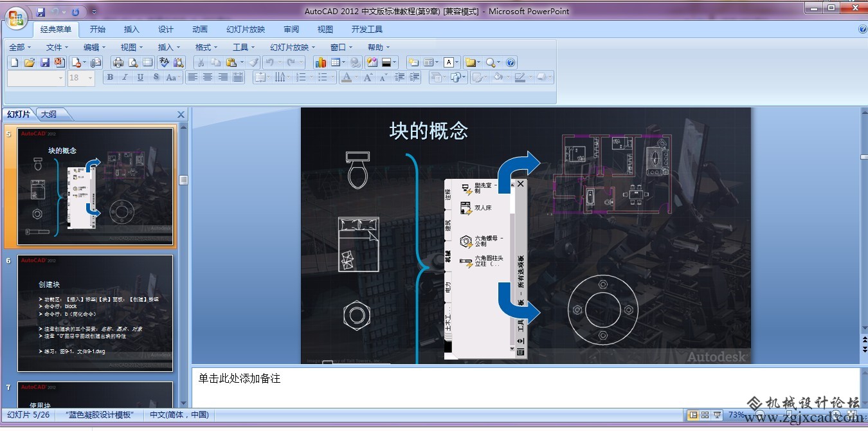
Task: Toggle justify text alignment
Action: click(238, 77)
